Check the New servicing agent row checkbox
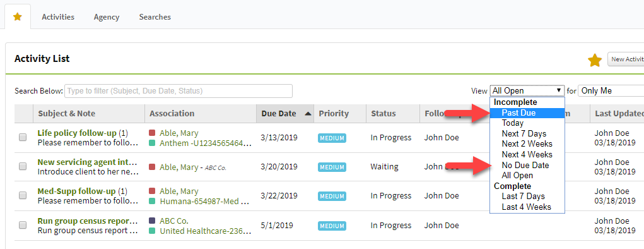This screenshot has width=644, height=249. 23,166
